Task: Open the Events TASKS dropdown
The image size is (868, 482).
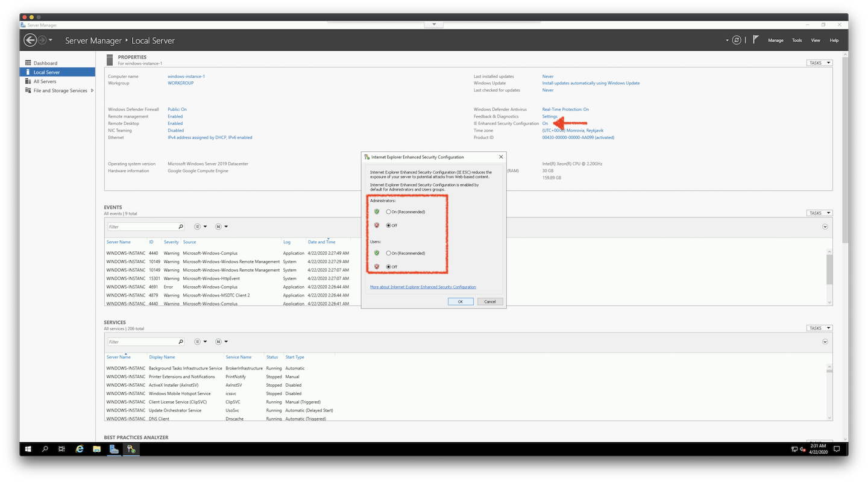Action: click(x=819, y=213)
